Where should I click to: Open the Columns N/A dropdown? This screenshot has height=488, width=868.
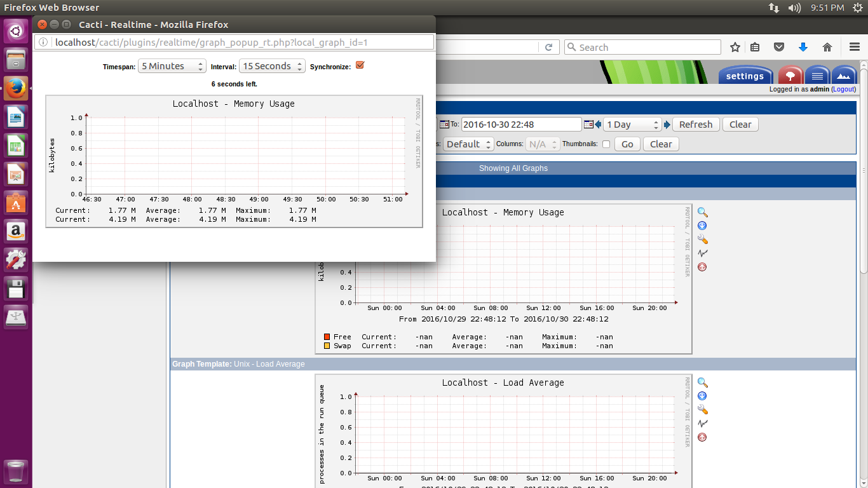pyautogui.click(x=542, y=144)
